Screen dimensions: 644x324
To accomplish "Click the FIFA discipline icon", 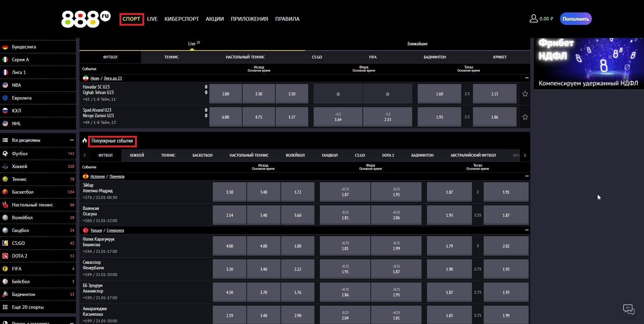I will click(5, 269).
